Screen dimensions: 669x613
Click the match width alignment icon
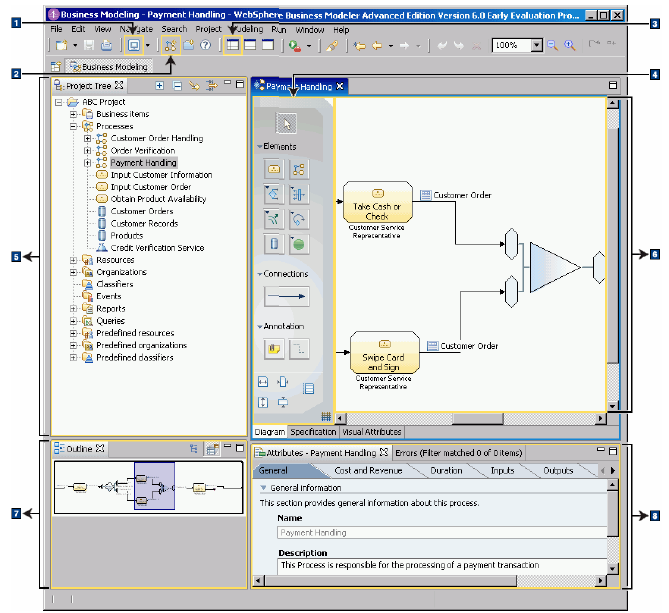[x=263, y=382]
